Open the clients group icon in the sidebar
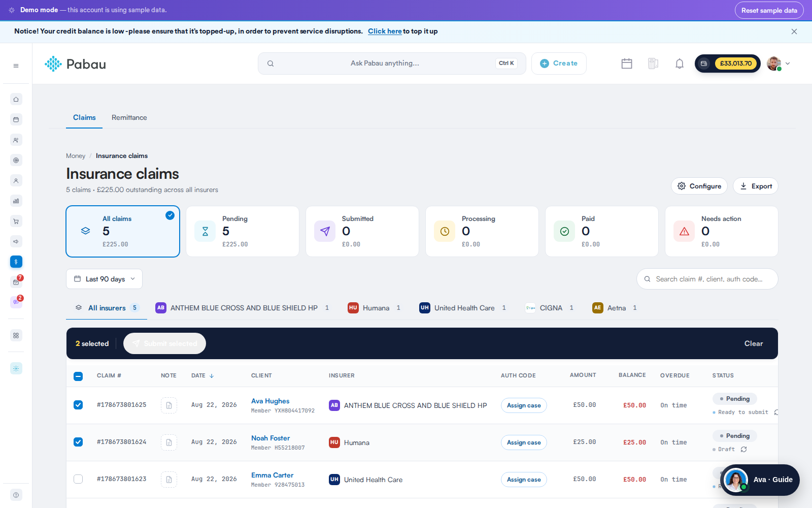Screen dimensions: 812x508 16,140
